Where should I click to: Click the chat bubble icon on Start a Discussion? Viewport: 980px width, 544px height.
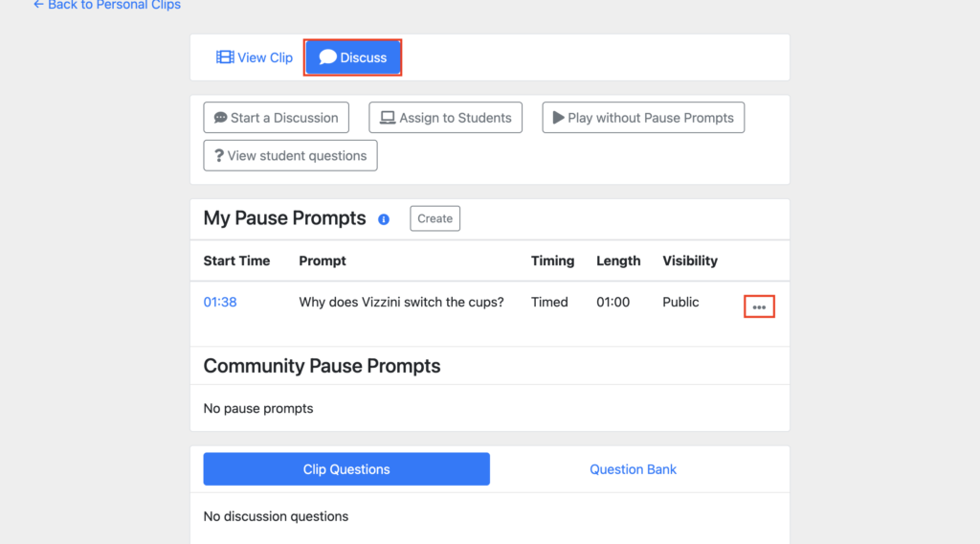point(221,118)
